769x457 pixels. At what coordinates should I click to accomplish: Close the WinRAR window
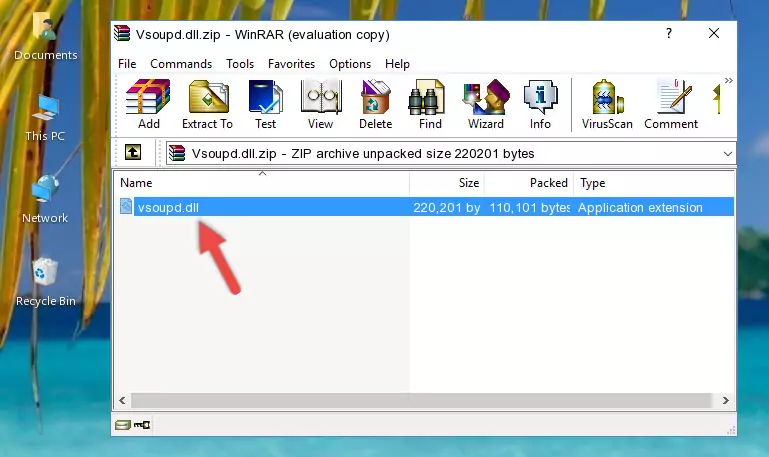point(714,33)
